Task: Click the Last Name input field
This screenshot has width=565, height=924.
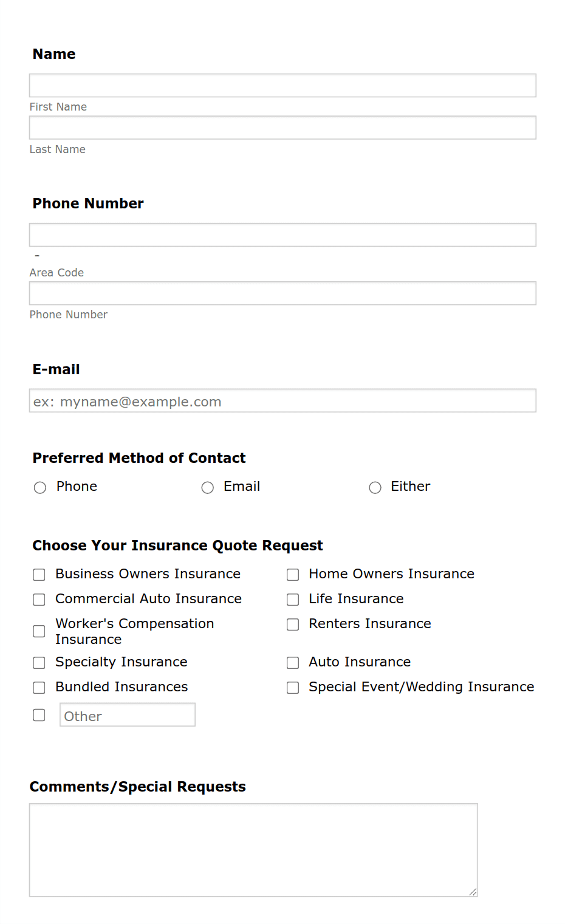Action: tap(282, 128)
